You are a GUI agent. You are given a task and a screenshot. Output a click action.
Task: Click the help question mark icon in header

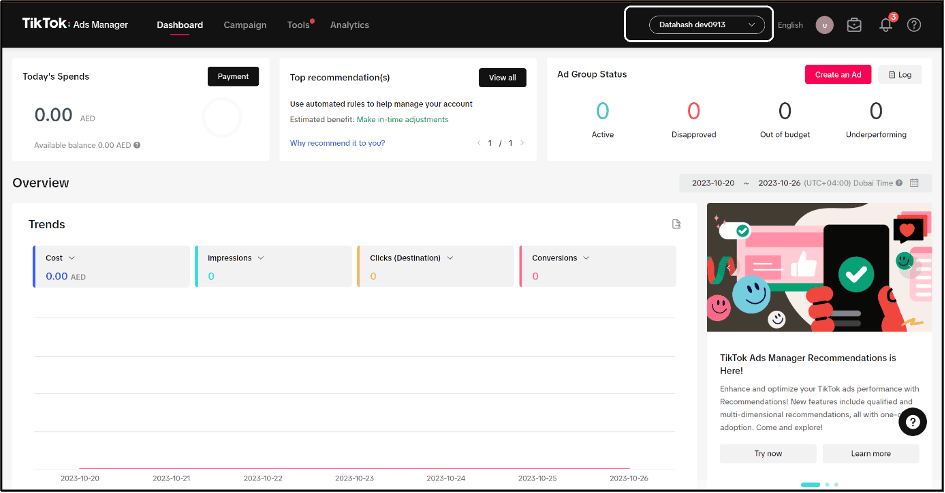[913, 25]
